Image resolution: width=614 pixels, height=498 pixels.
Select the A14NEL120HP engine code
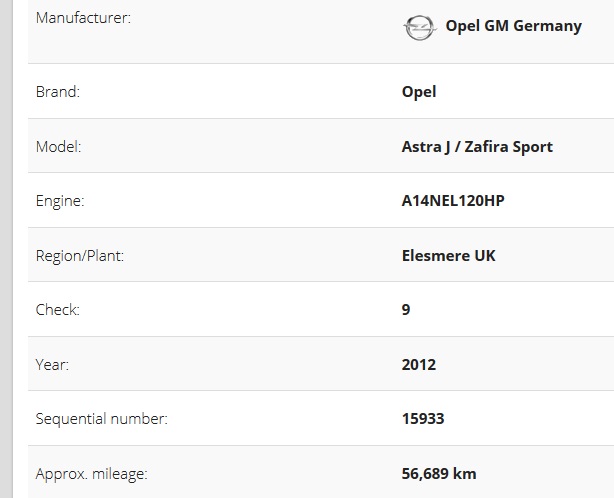(x=453, y=201)
